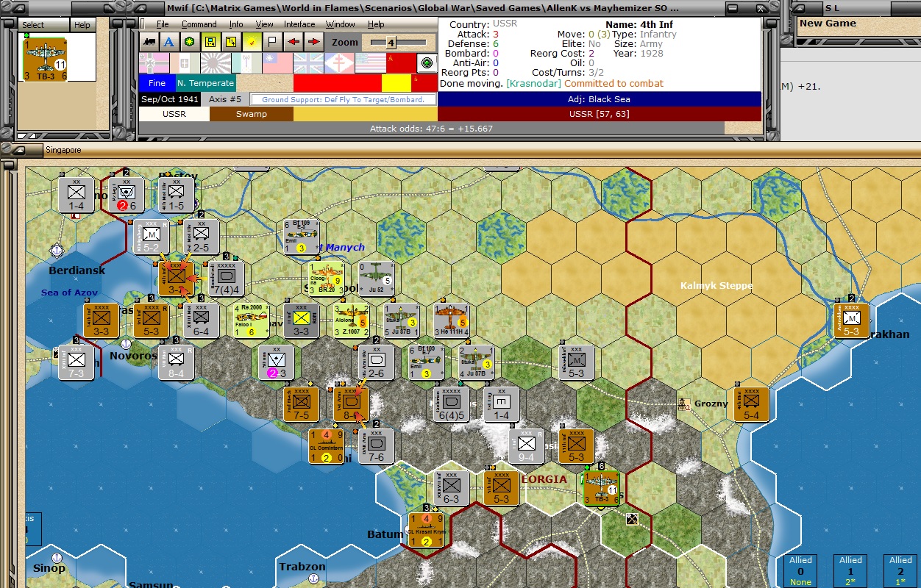Screen dimensions: 921x588
Task: Click the brown Swamp terrain label
Action: click(x=251, y=114)
